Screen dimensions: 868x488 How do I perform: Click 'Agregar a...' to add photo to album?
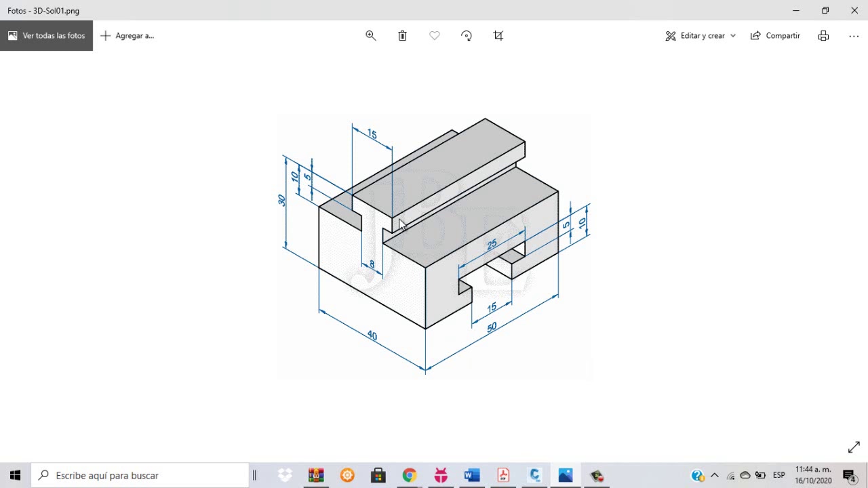pos(127,36)
